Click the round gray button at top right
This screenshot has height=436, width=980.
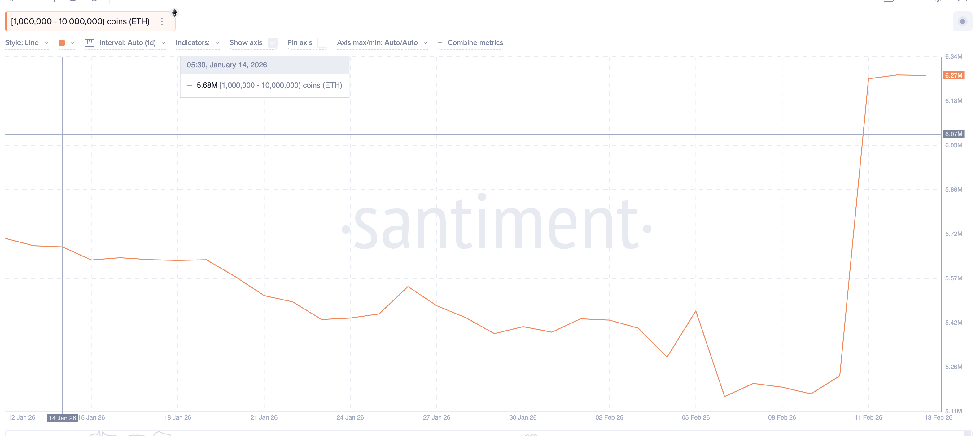click(x=963, y=22)
